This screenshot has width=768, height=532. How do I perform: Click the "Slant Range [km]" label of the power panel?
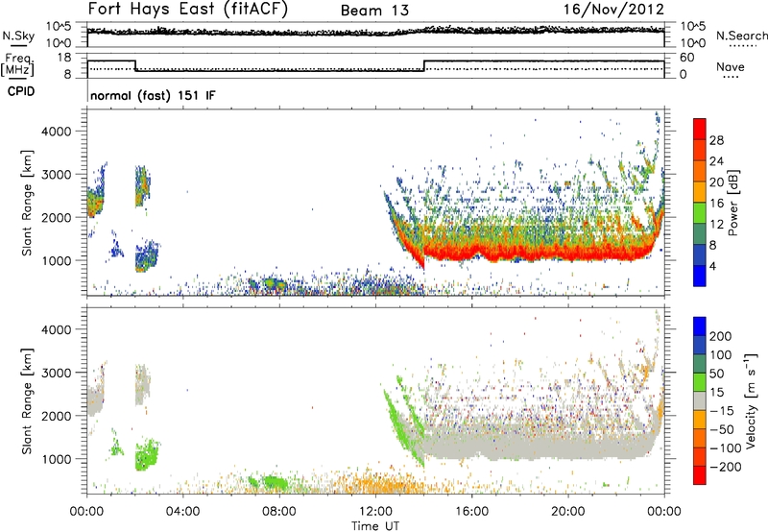pos(27,203)
